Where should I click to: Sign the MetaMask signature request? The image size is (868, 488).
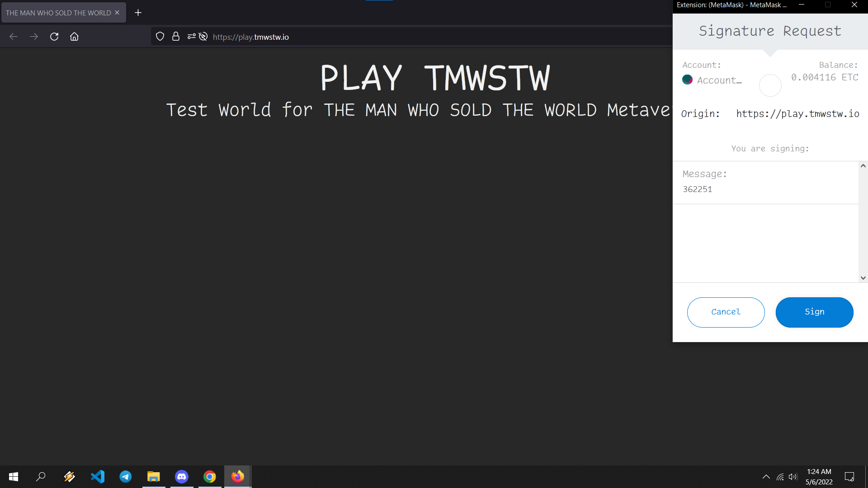tap(814, 312)
